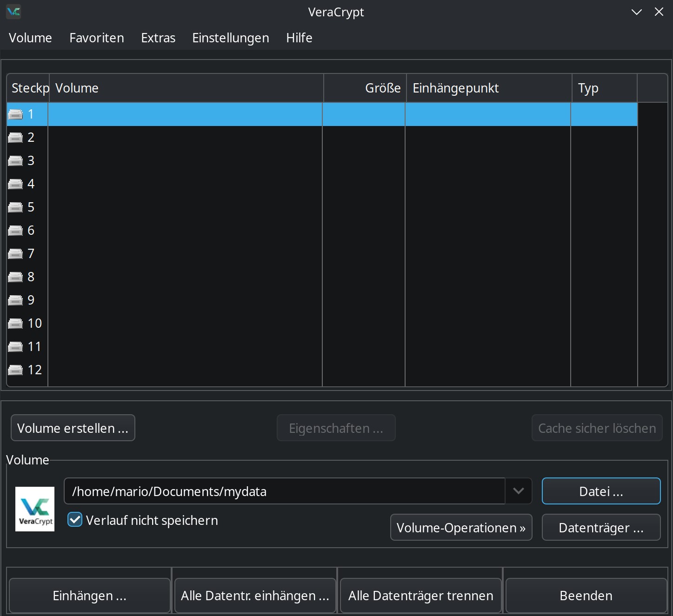The height and width of the screenshot is (616, 673).
Task: Click the drive icon for slot 5
Action: click(x=15, y=207)
